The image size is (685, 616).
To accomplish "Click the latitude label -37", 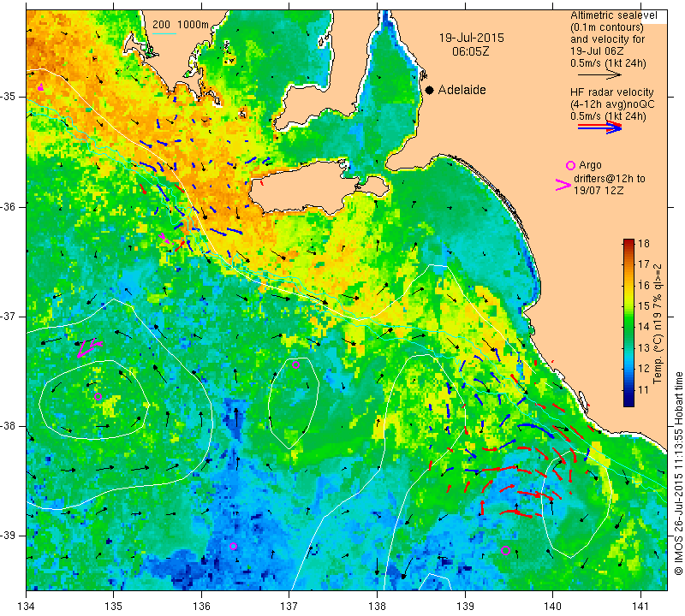I will point(9,316).
